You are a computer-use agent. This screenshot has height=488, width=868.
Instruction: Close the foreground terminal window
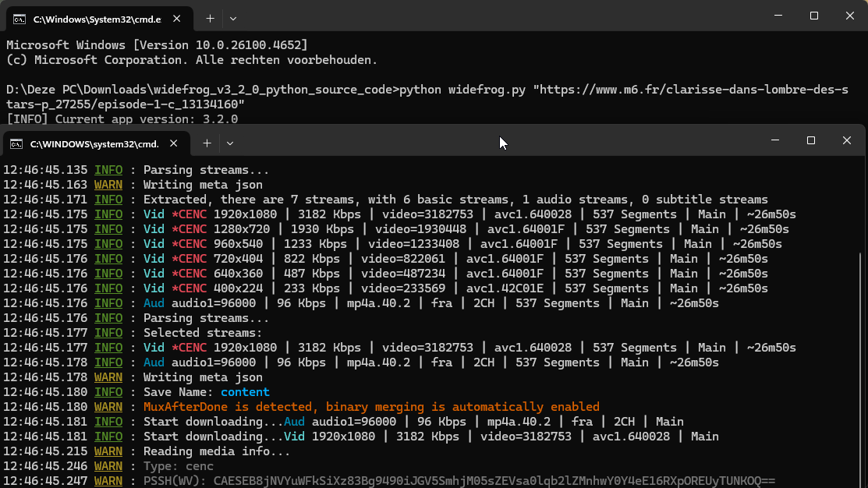click(x=847, y=140)
